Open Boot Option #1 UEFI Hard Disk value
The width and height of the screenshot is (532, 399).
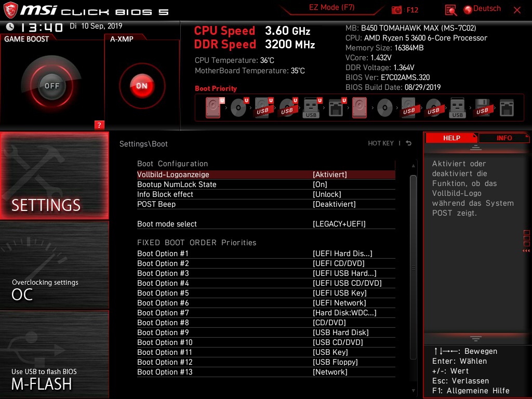pos(342,254)
